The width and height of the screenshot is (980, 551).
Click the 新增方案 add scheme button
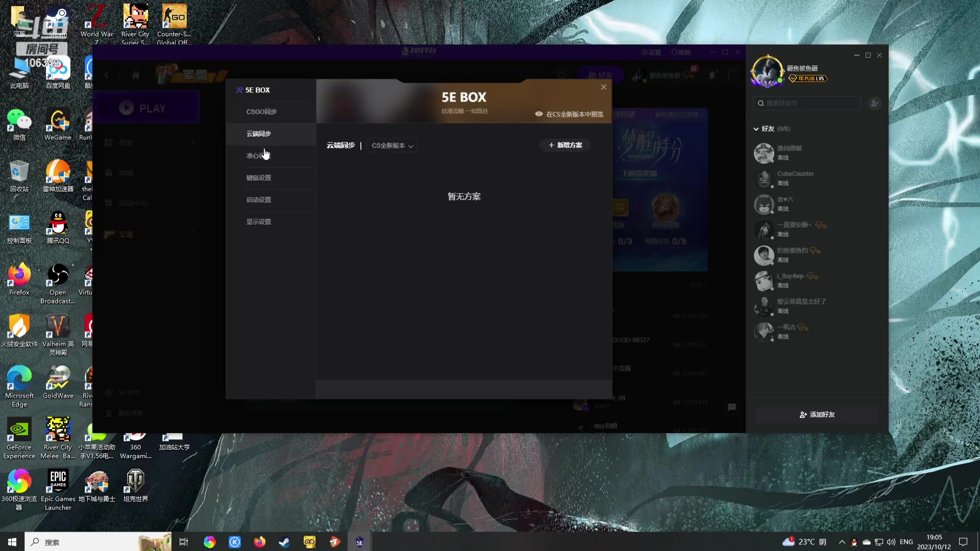(565, 145)
